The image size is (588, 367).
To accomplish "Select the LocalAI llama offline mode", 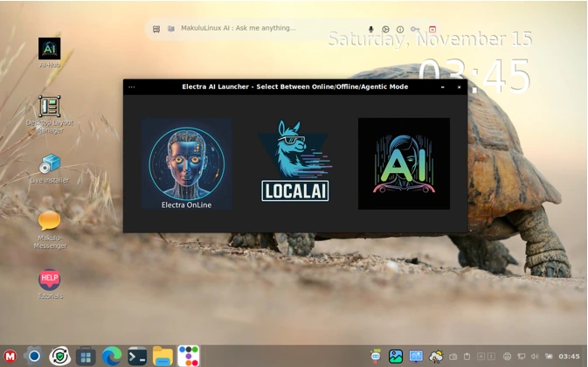I will click(294, 163).
